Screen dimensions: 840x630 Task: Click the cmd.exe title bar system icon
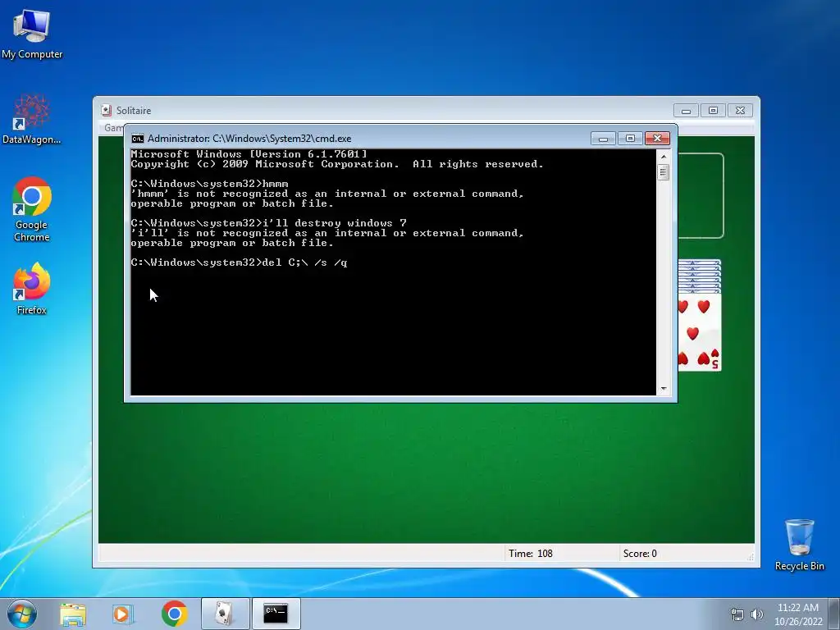(138, 139)
